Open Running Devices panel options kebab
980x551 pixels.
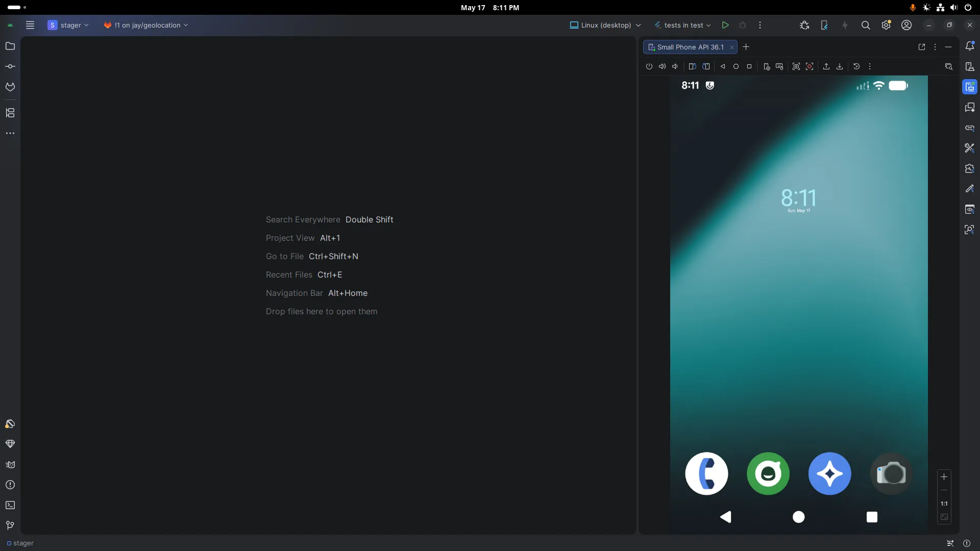pyautogui.click(x=935, y=47)
